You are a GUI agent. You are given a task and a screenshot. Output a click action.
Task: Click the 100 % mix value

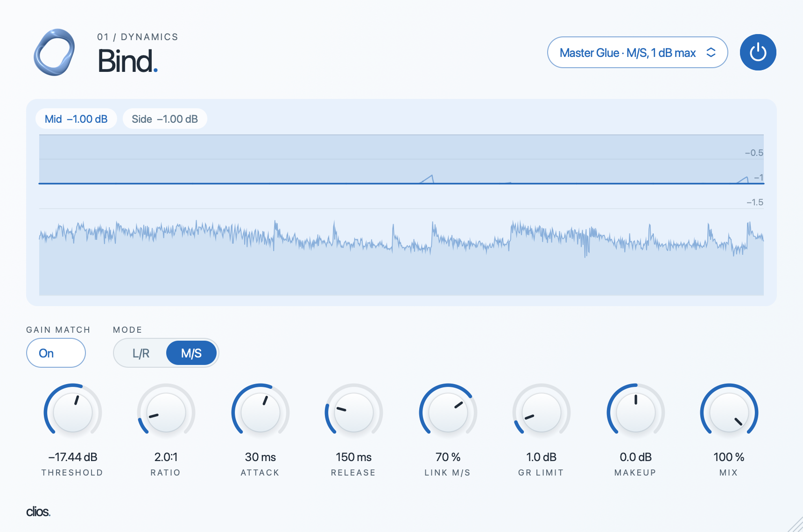(x=729, y=457)
